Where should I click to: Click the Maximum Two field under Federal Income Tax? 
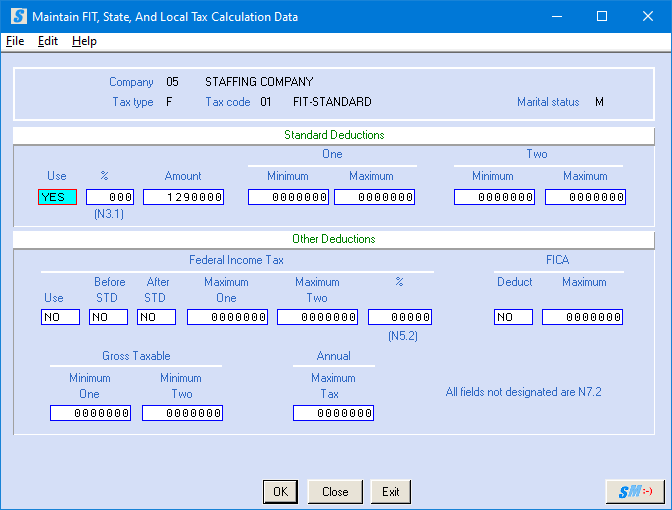tap(318, 317)
